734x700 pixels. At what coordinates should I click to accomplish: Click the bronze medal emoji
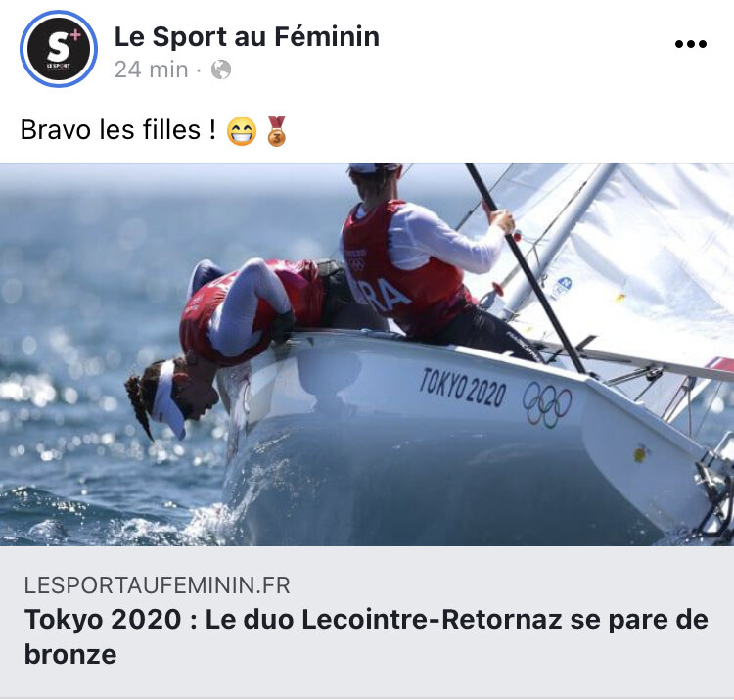[x=276, y=130]
